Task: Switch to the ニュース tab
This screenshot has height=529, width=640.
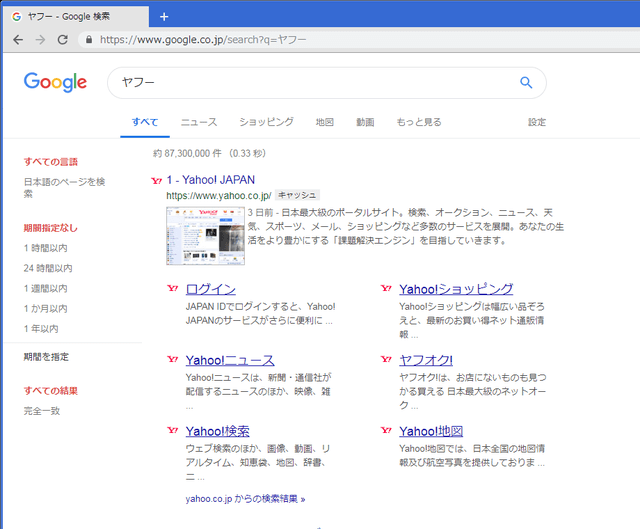Action: (199, 122)
